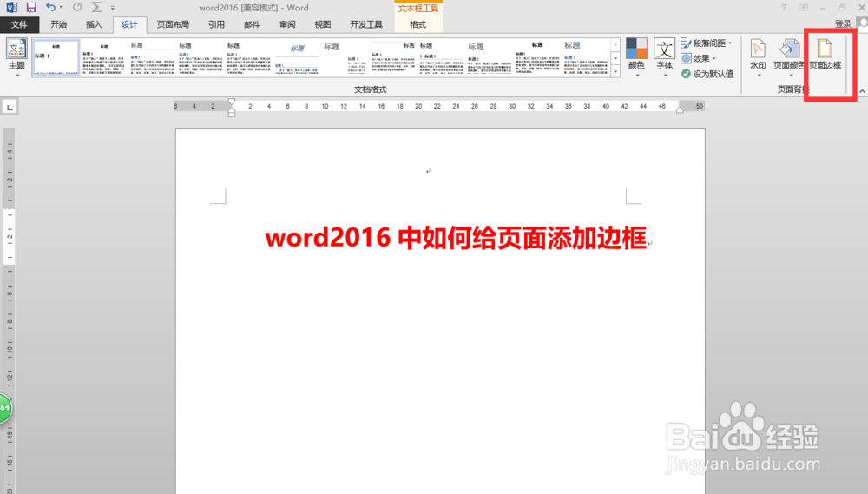Open the 水印 watermark menu
The height and width of the screenshot is (494, 868).
[758, 57]
